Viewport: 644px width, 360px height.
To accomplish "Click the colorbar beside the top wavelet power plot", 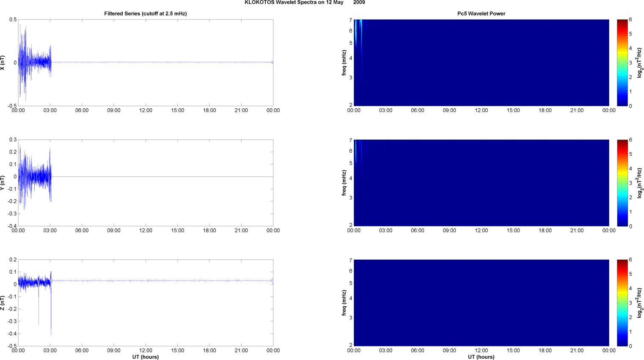I will point(622,63).
